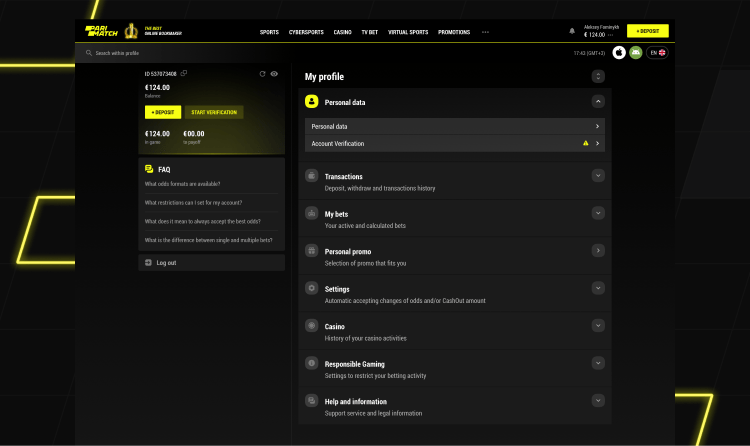Screen dimensions: 750x446
Task: Click the refresh balance icon
Action: (262, 73)
